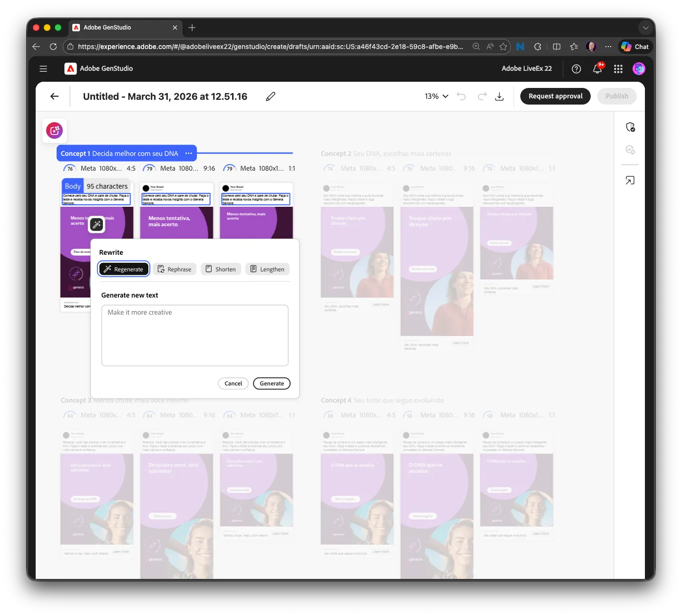Open the Adobe user account avatar

coord(639,69)
